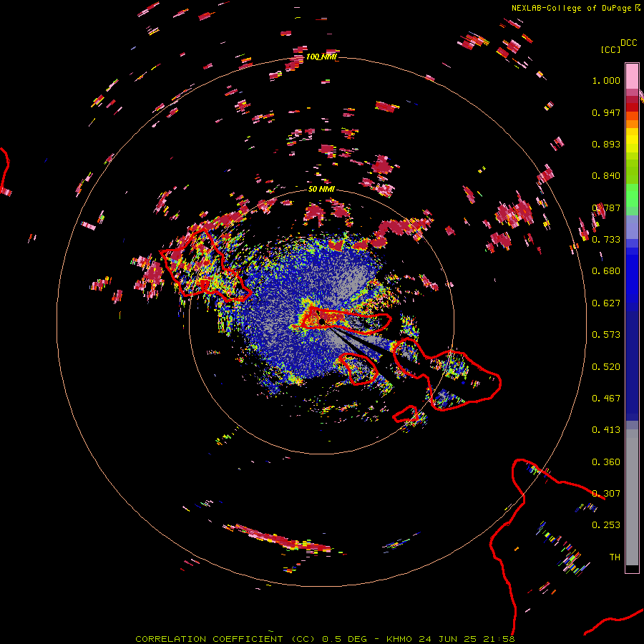Click the 100 NMI range ring label
The image size is (644, 644).
click(321, 57)
